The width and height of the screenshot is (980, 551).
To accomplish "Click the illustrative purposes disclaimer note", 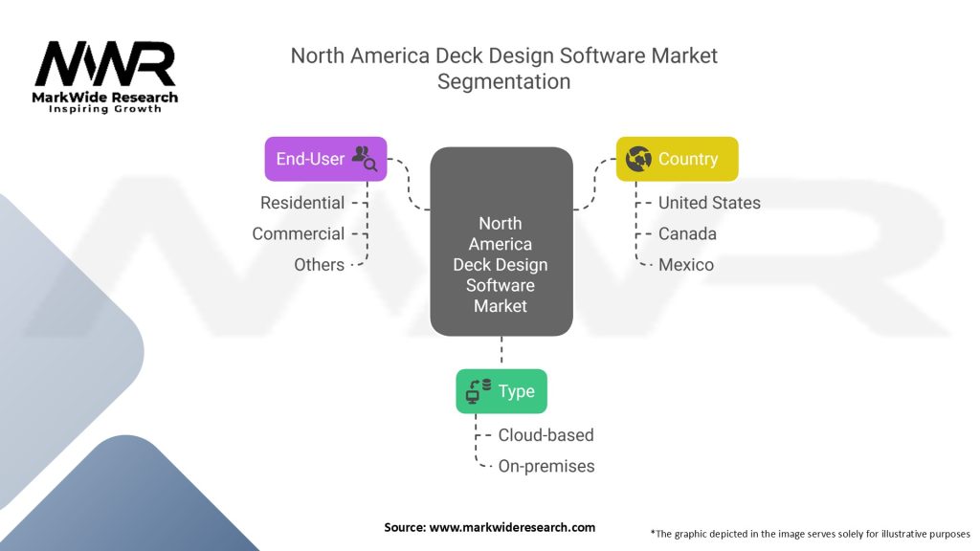I will (810, 533).
